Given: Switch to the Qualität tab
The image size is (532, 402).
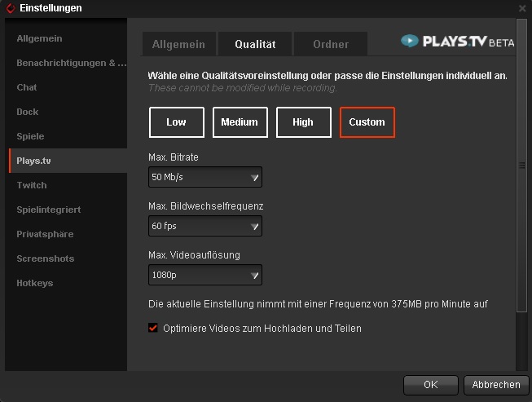Looking at the screenshot, I should tap(255, 44).
